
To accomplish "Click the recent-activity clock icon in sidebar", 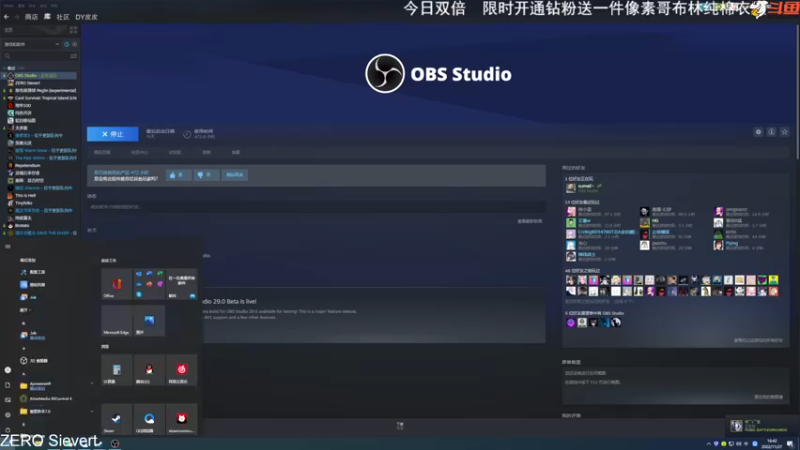I will (66, 44).
